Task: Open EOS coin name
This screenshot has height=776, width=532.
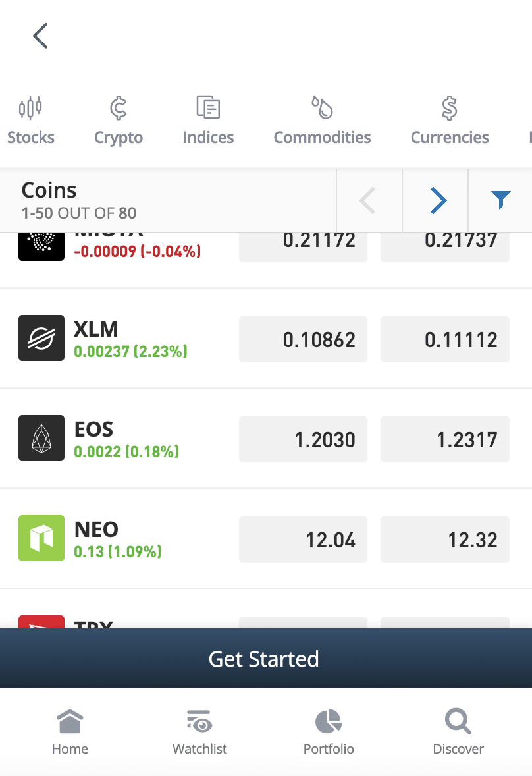Action: [94, 429]
